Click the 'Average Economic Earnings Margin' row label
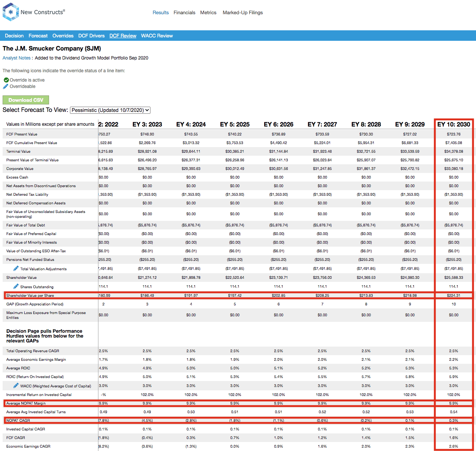476x451 pixels. pyautogui.click(x=36, y=360)
